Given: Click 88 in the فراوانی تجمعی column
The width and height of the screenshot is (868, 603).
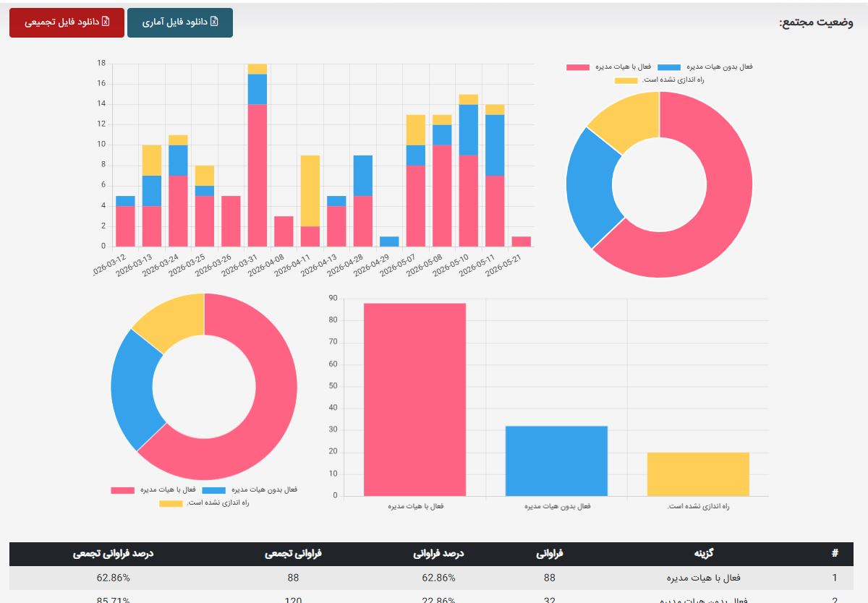Looking at the screenshot, I should coord(292,578).
